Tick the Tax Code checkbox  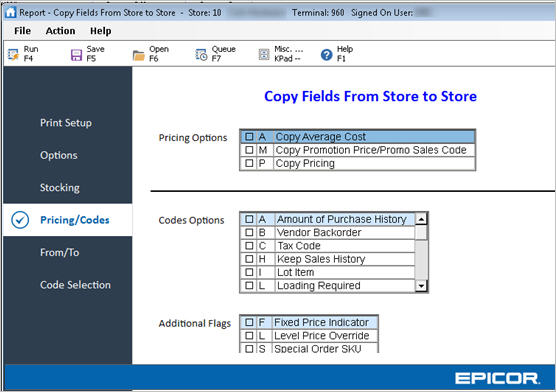[x=249, y=245]
